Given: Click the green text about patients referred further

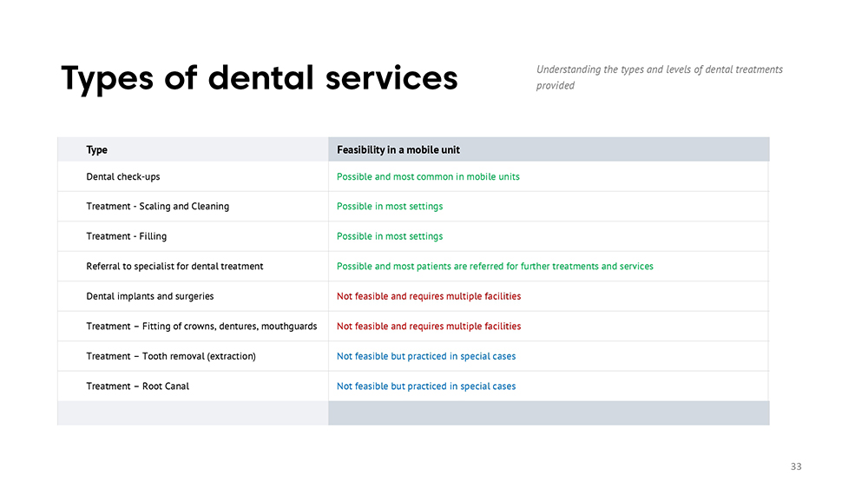Looking at the screenshot, I should pyautogui.click(x=495, y=267).
